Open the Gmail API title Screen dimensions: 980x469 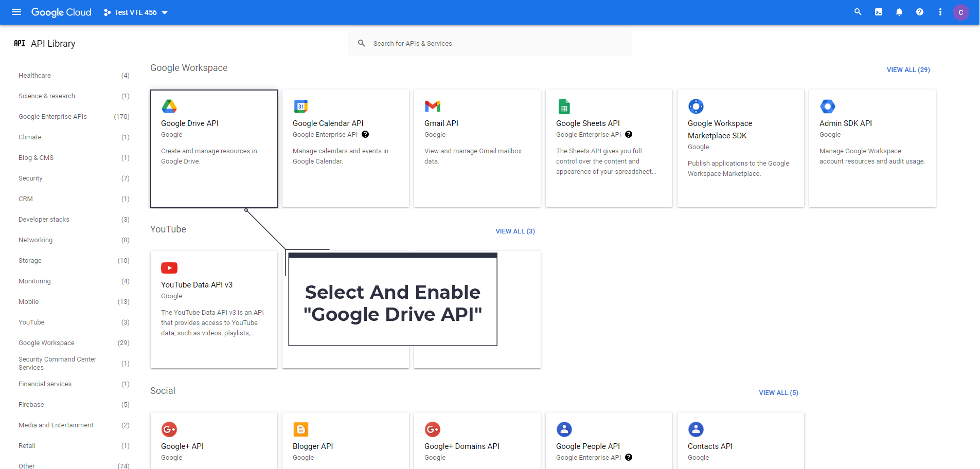coord(441,123)
